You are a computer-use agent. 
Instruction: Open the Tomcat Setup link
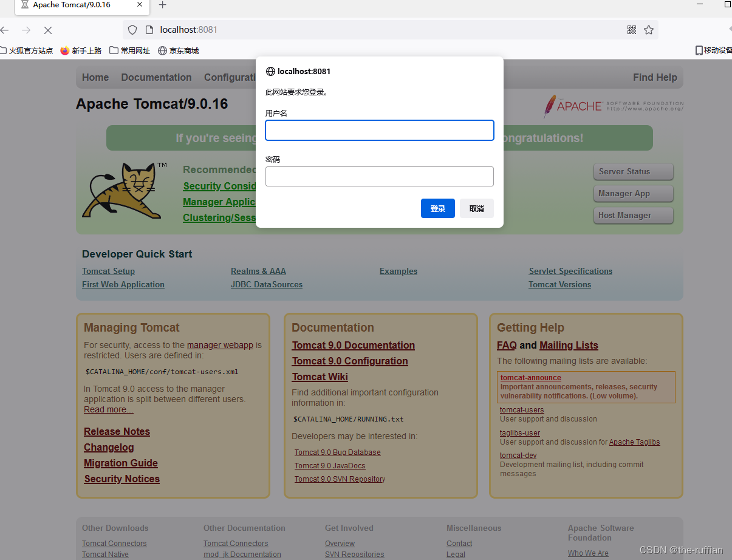coord(108,271)
